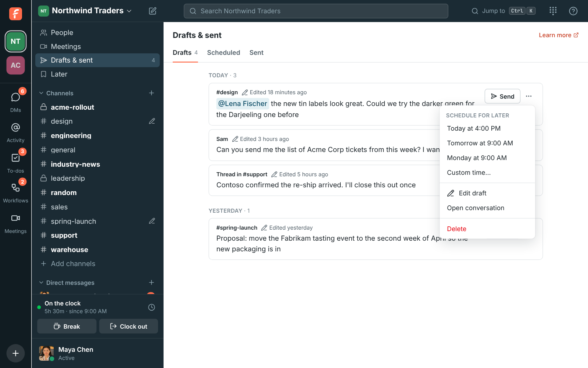Viewport: 588px width, 368px height.
Task: Switch to the NT workspace avatar
Action: tap(15, 41)
